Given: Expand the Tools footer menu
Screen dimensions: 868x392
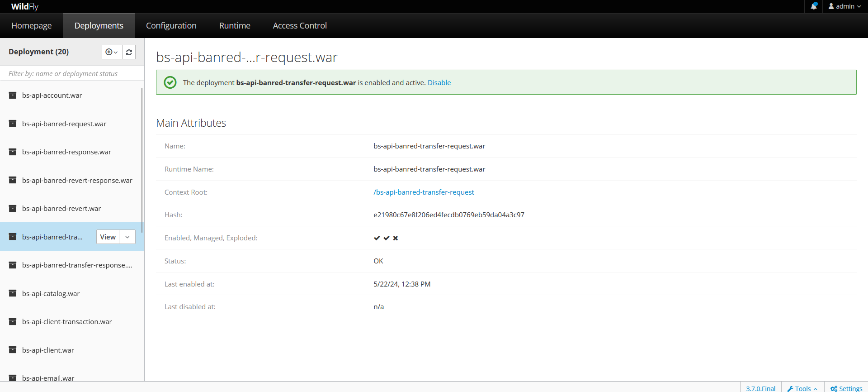Looking at the screenshot, I should pos(802,388).
